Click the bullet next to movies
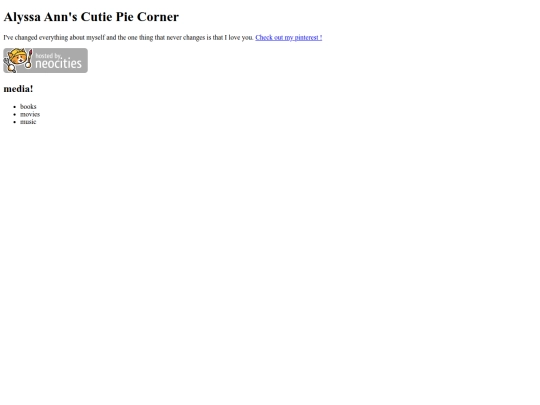 pos(14,114)
